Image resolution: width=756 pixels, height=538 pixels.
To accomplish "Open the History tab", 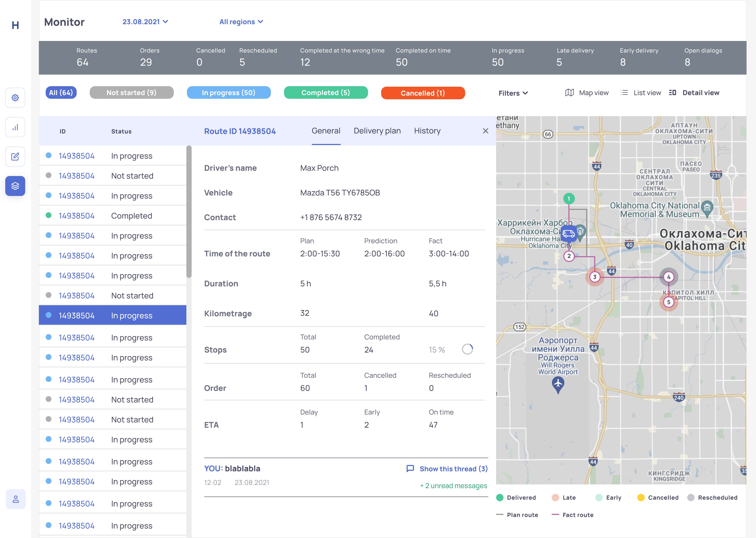I will pyautogui.click(x=427, y=131).
